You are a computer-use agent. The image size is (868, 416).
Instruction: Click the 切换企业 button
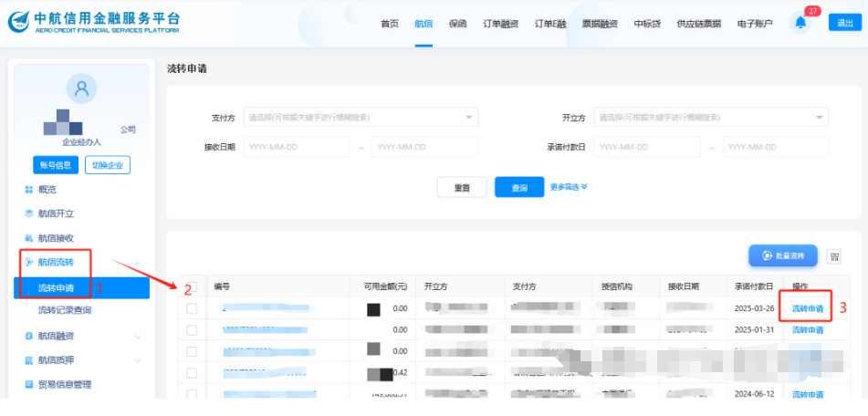(x=108, y=165)
